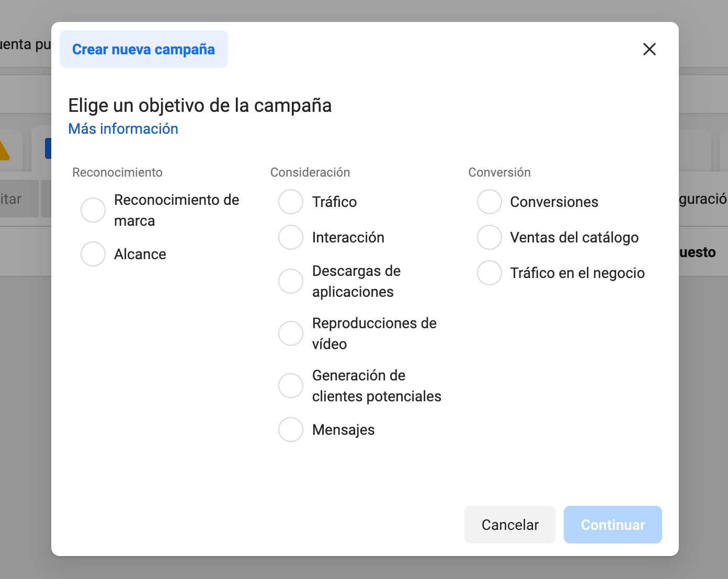Close the campaign objective dialog
728x579 pixels.
coord(649,49)
